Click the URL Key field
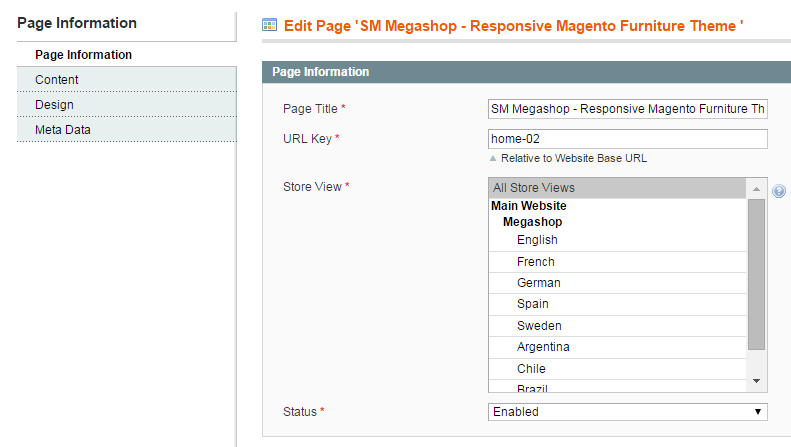 (628, 139)
